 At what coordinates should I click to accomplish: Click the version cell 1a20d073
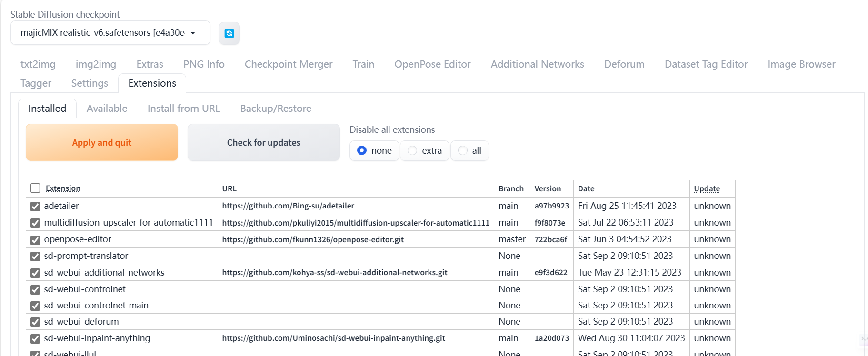point(551,338)
